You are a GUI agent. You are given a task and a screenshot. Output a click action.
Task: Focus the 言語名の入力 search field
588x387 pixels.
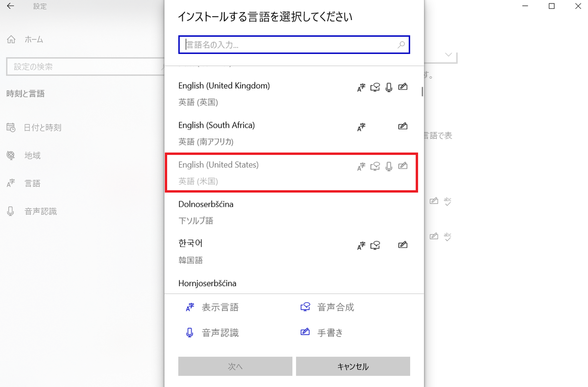294,45
